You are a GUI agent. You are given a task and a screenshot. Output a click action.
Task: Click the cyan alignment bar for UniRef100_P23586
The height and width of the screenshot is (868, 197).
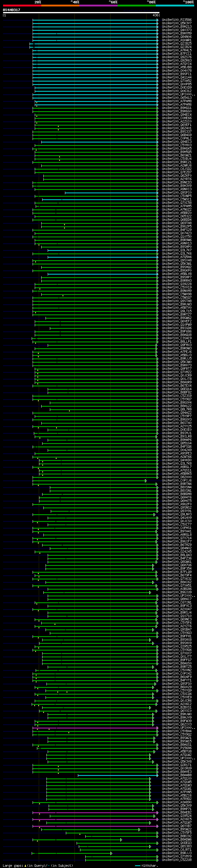click(x=95, y=20)
